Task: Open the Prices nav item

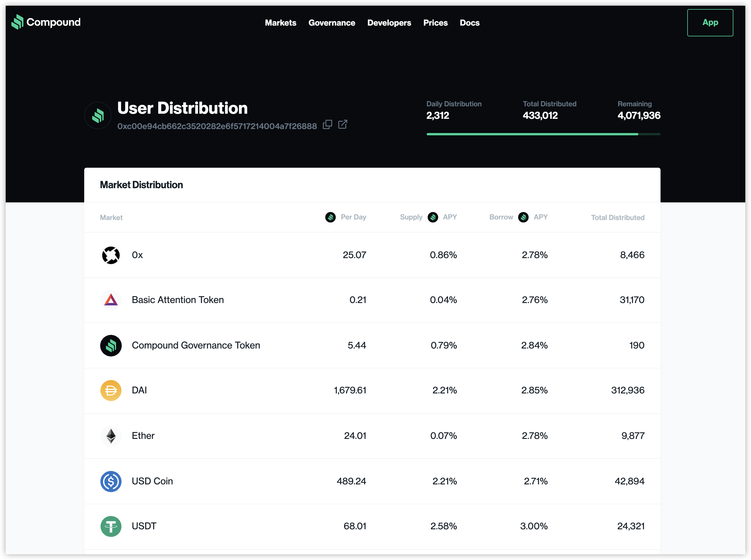Action: [x=436, y=23]
